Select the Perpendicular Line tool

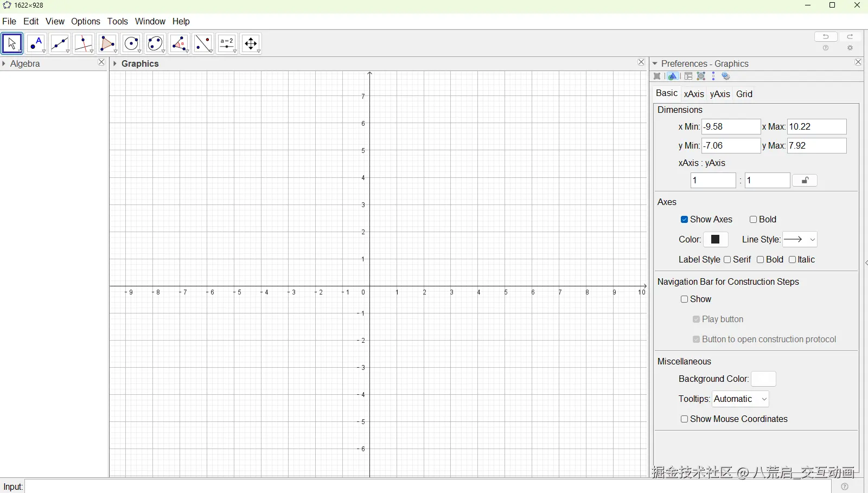point(84,43)
